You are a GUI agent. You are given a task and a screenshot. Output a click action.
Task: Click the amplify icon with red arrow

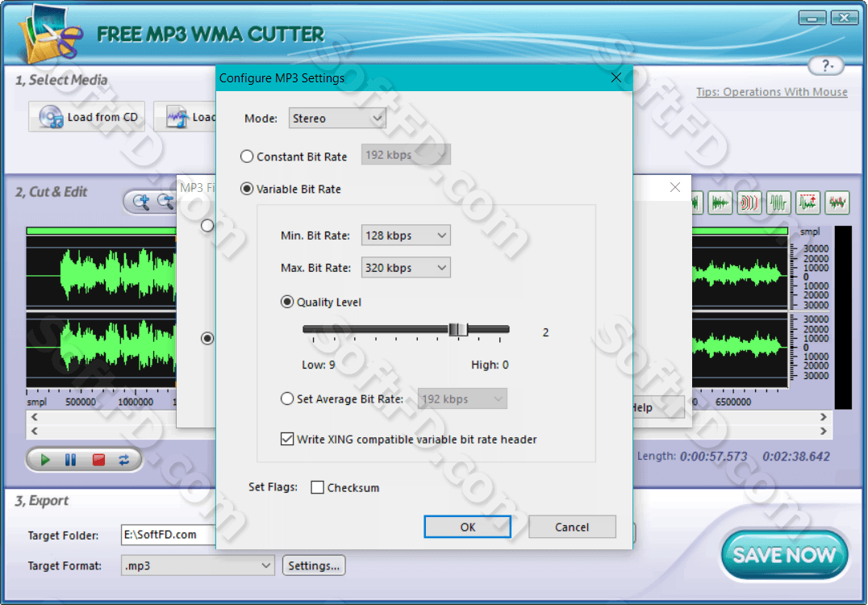(x=807, y=202)
